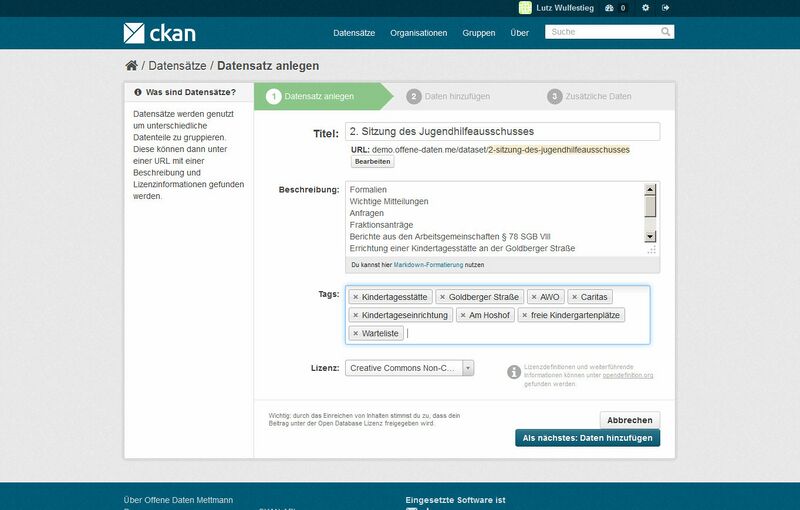The width and height of the screenshot is (800, 510).
Task: Click the home icon in breadcrumb
Action: [131, 66]
